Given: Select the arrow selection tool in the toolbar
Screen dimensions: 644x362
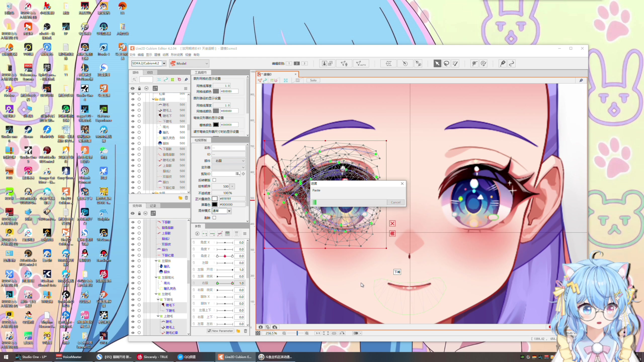Looking at the screenshot, I should coord(437,63).
